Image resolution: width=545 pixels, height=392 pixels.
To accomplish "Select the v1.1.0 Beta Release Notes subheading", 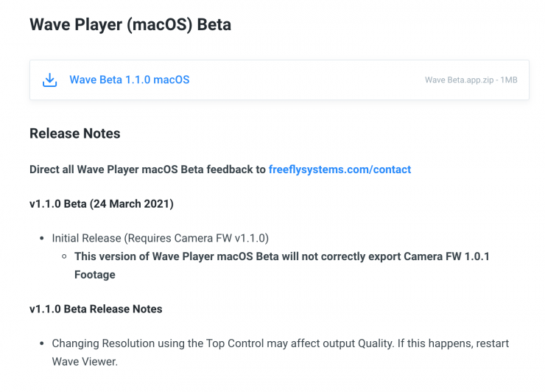I will click(x=96, y=309).
